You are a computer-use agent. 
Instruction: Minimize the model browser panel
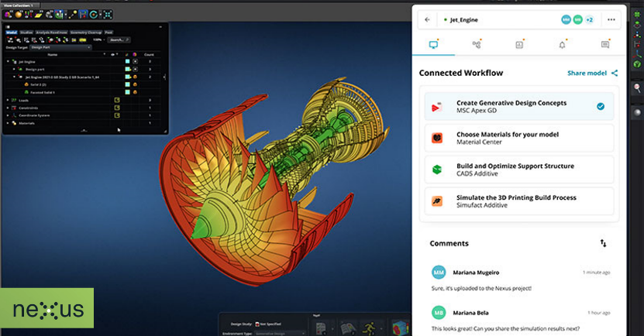click(x=160, y=27)
